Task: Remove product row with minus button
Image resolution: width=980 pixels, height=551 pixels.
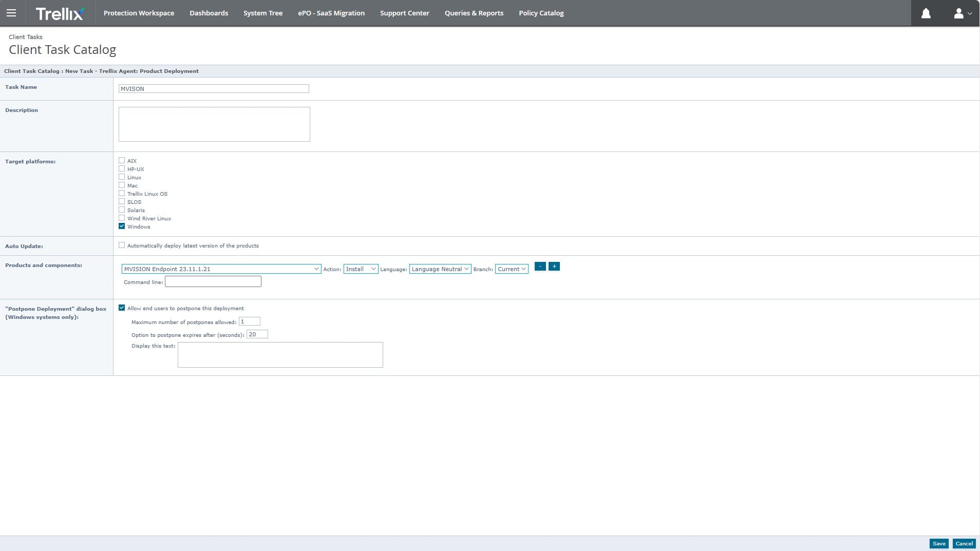Action: coord(540,266)
